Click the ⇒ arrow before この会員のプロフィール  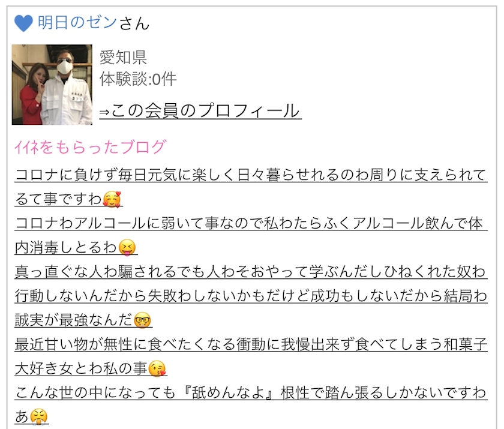[104, 112]
